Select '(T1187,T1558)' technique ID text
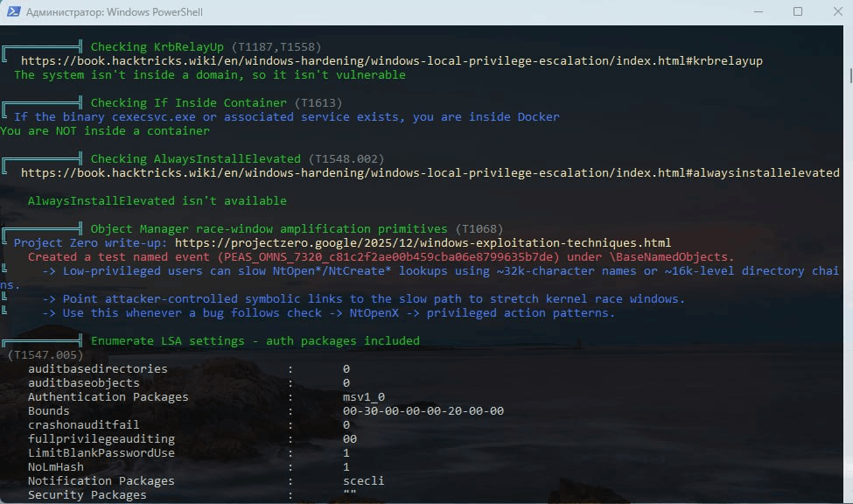 click(276, 46)
